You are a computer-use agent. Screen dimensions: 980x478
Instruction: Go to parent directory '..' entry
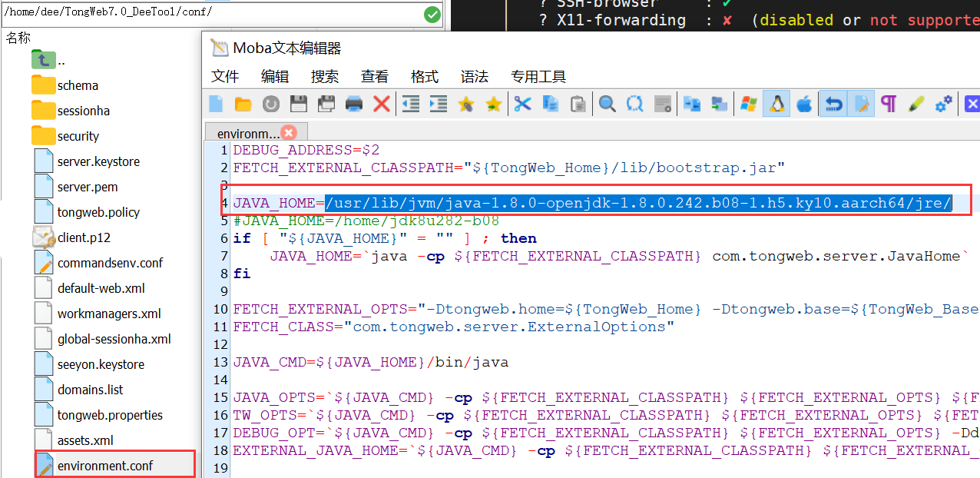(61, 61)
